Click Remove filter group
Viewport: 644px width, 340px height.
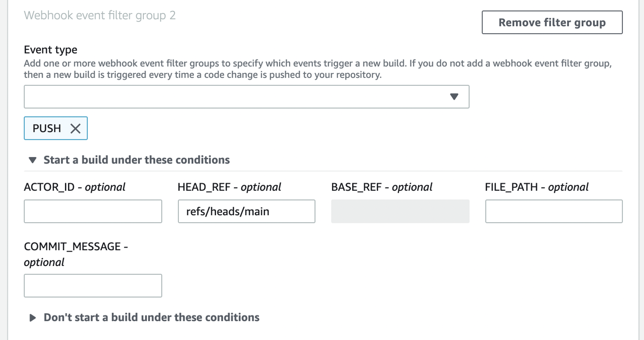click(552, 22)
